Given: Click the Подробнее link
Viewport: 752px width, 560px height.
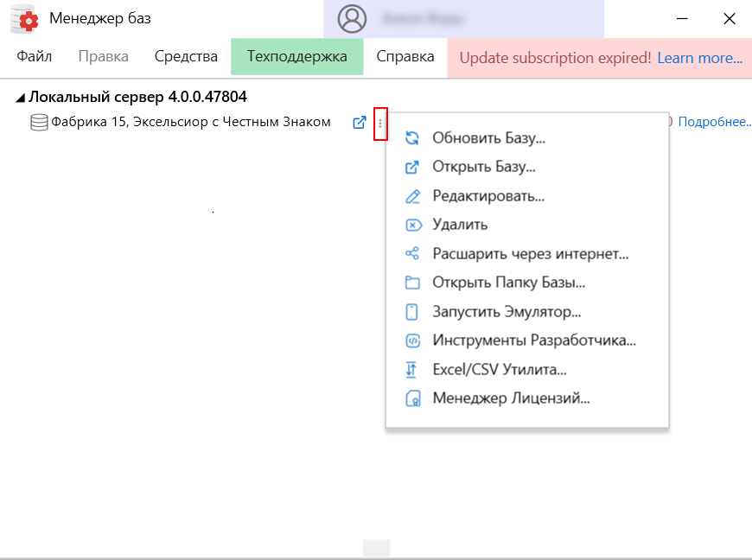Looking at the screenshot, I should pyautogui.click(x=714, y=123).
